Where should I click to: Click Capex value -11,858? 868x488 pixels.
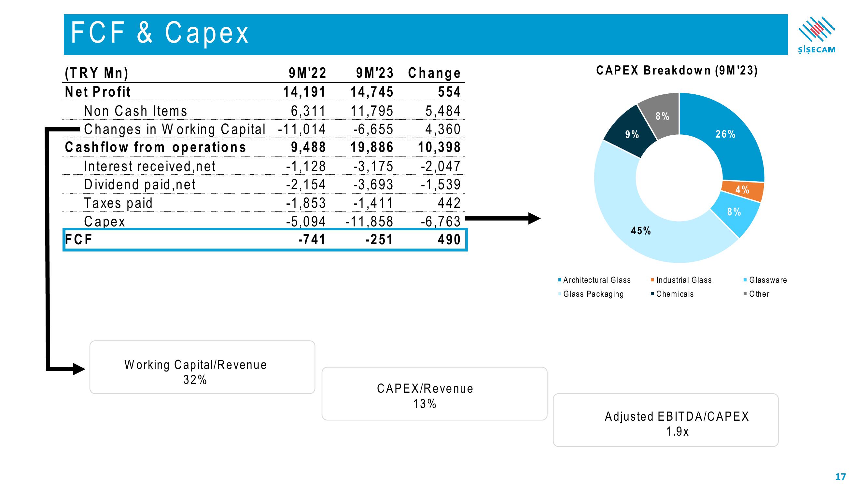pyautogui.click(x=369, y=222)
